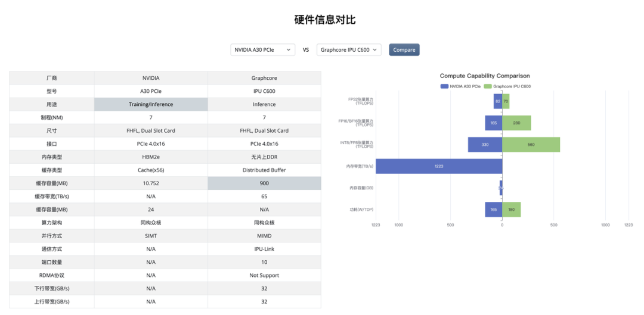Click the A30 PCIe model cell

pos(151,91)
